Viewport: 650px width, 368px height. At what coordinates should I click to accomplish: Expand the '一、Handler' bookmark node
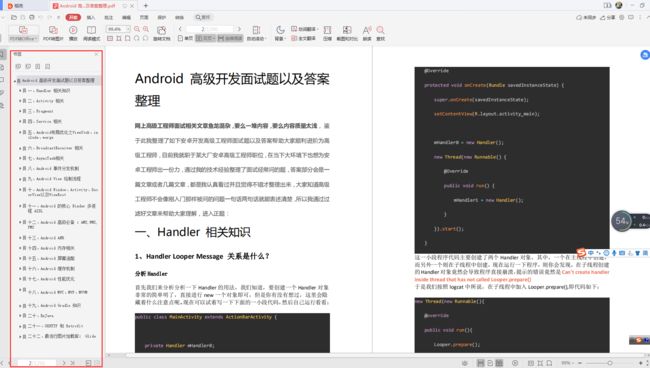point(20,90)
